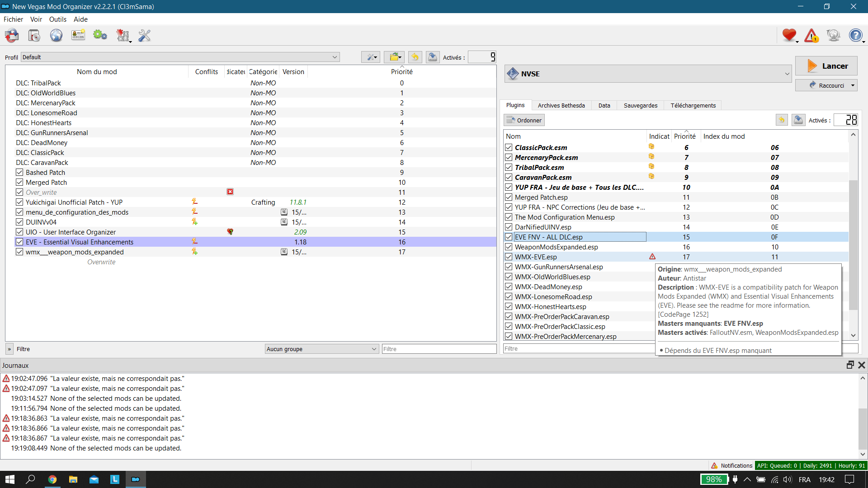Select the Overwrite row in mod list
Viewport: 868px width, 488px height.
tap(101, 262)
